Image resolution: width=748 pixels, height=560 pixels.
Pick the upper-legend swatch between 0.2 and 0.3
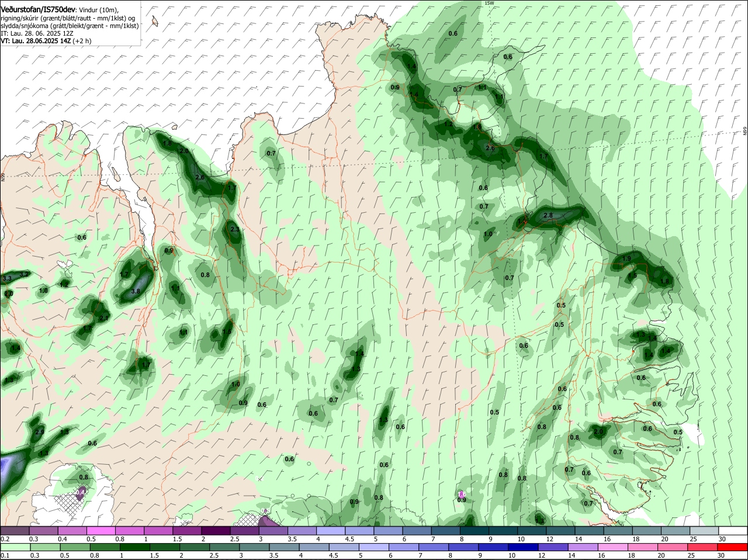pos(15,531)
